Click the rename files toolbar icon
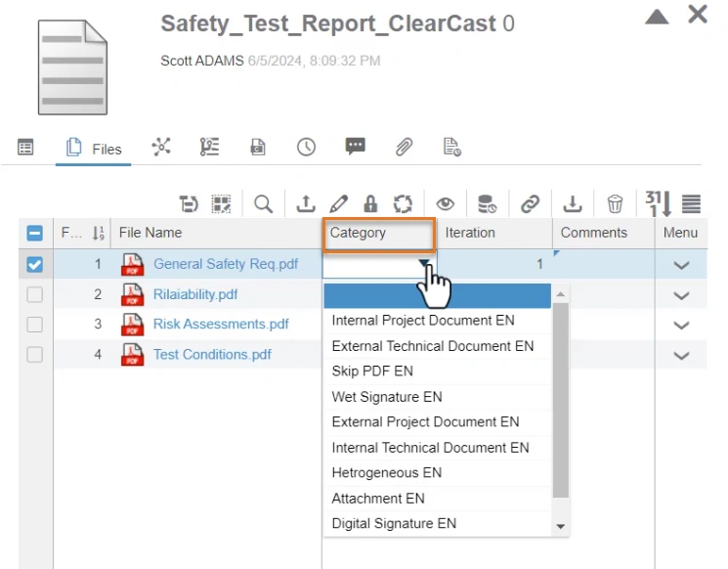 [x=189, y=204]
